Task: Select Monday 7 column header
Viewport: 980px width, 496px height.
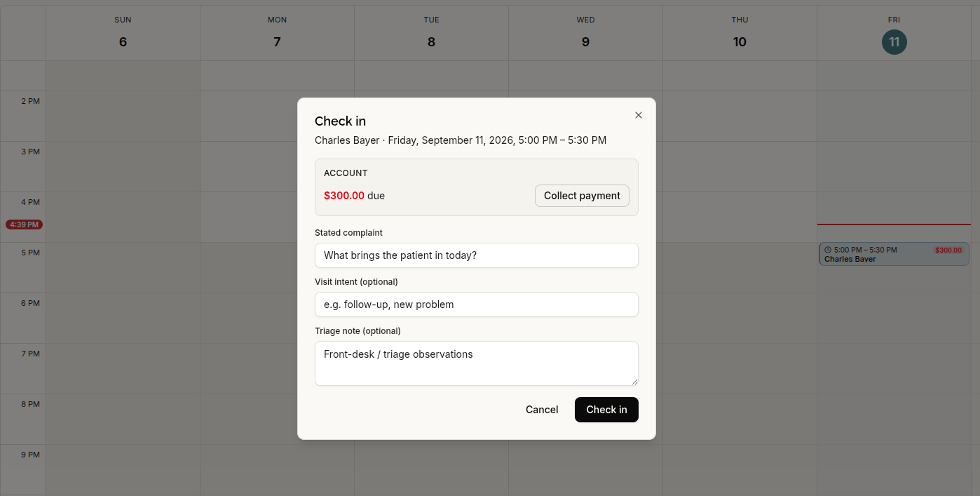Action: click(x=277, y=33)
